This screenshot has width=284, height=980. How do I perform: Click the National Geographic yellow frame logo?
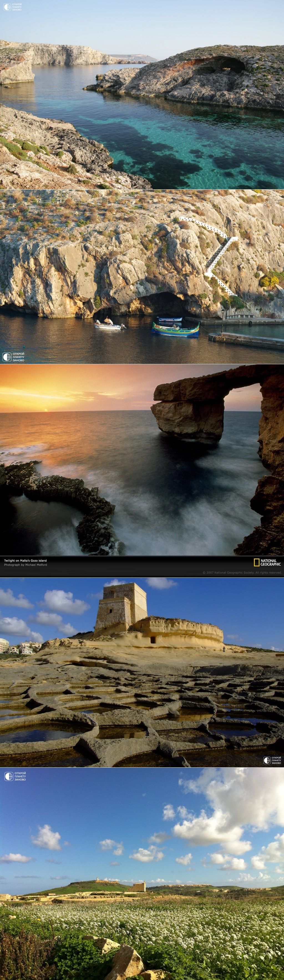click(257, 562)
